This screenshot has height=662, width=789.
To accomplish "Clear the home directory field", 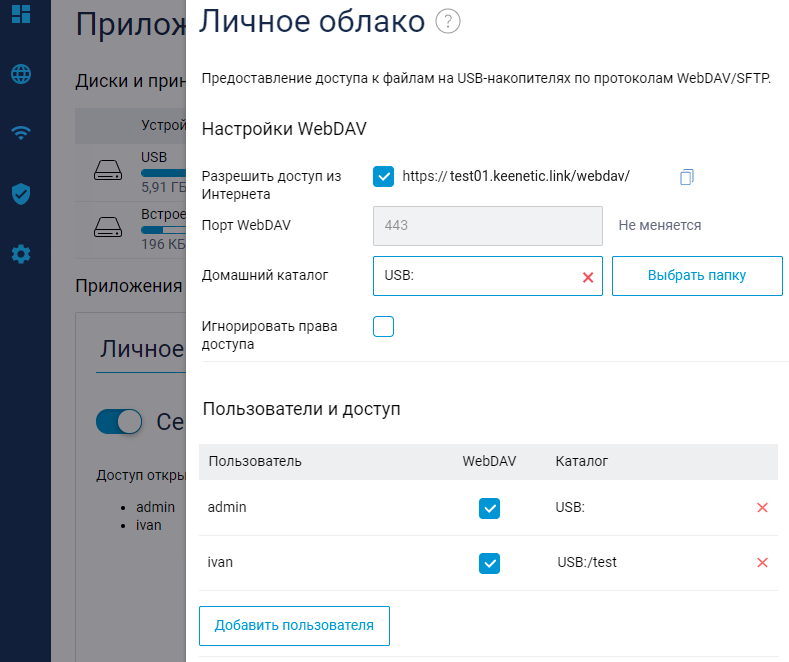I will click(x=588, y=277).
